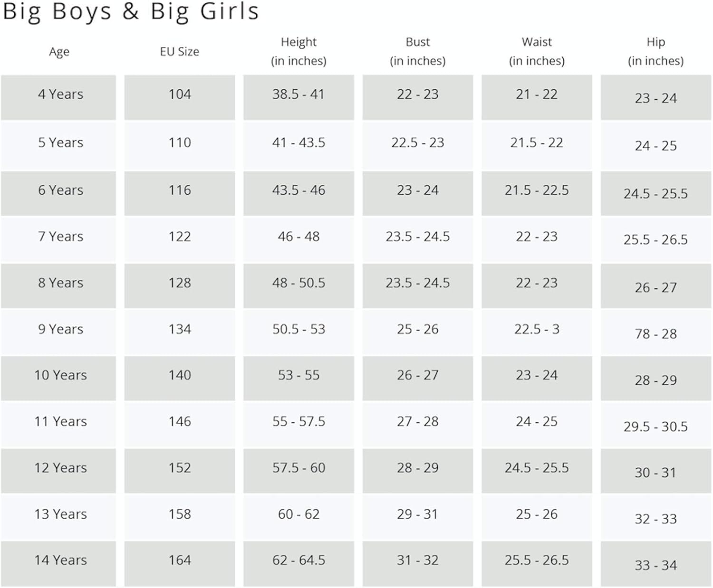Select the Age column header
This screenshot has height=588, width=713.
point(59,51)
